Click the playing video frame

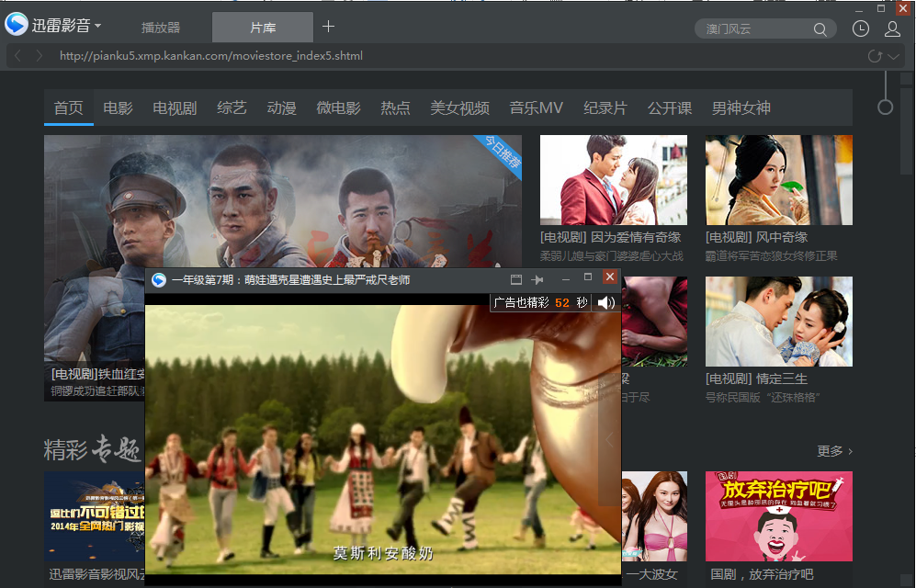click(x=382, y=439)
